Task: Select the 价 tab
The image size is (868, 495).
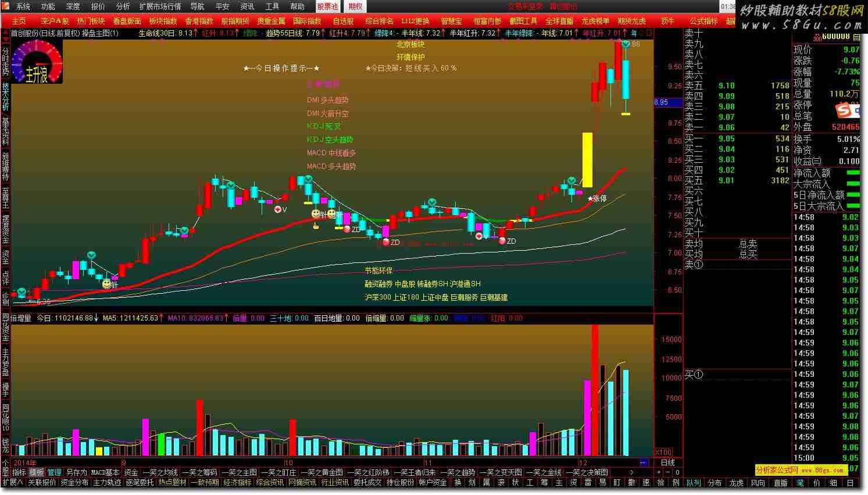Action: click(817, 483)
